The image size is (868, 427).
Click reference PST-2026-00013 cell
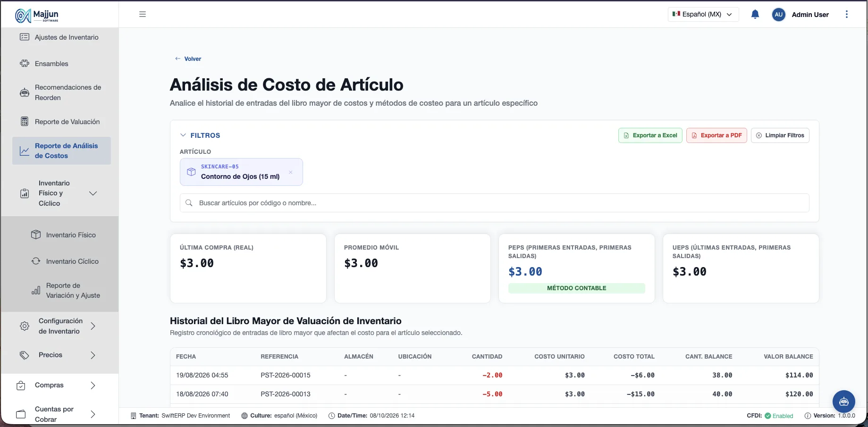coord(286,394)
